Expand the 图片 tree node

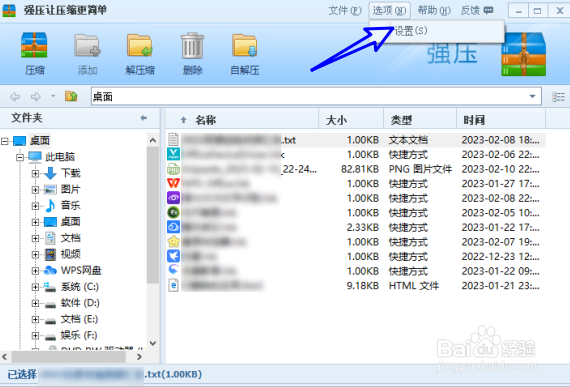pyautogui.click(x=35, y=189)
